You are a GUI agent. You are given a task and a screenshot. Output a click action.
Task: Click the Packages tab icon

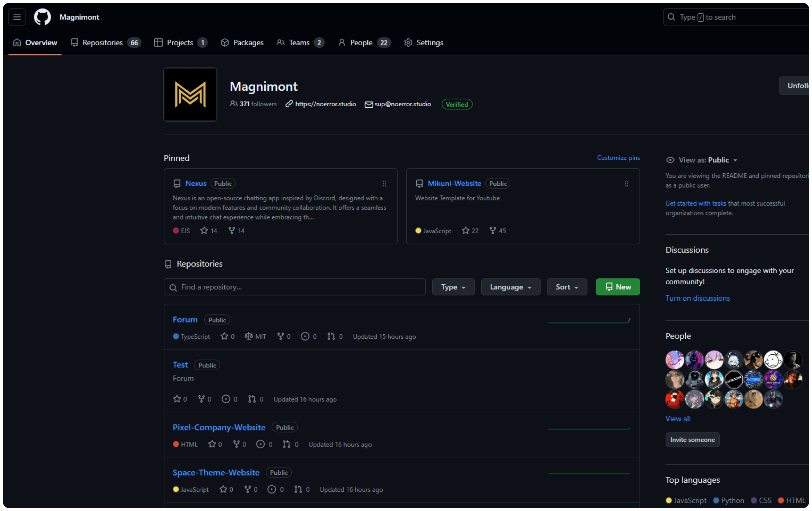tap(226, 42)
